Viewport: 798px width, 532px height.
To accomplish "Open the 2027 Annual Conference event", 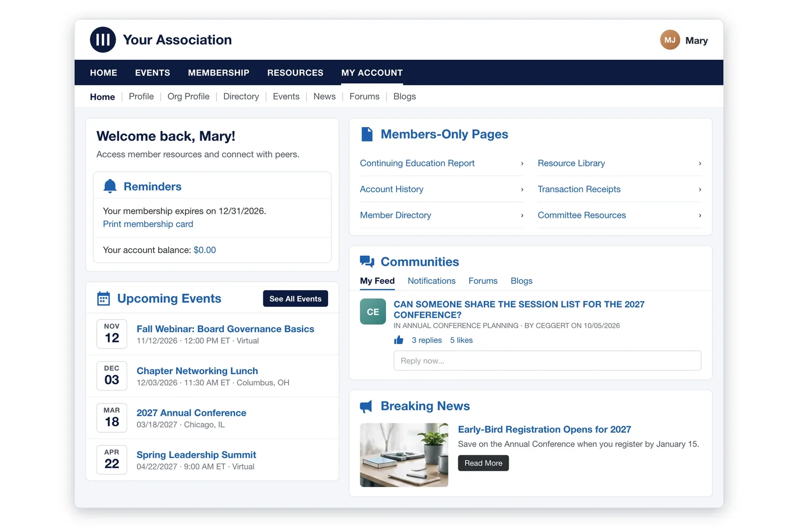I will [192, 413].
